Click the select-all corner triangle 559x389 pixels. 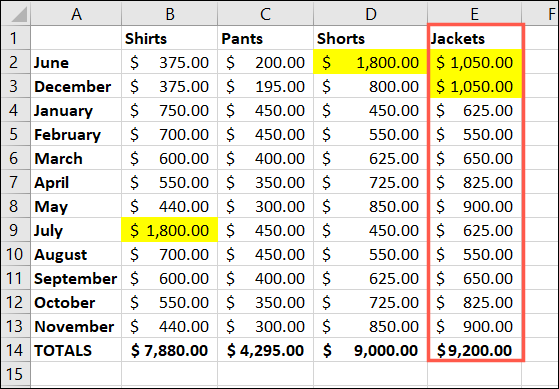pyautogui.click(x=16, y=14)
